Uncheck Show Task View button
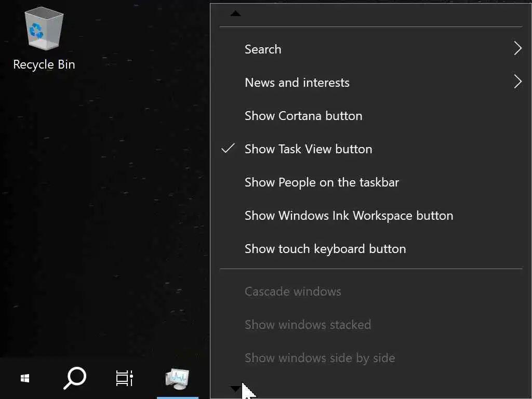The width and height of the screenshot is (532, 399). click(x=371, y=149)
